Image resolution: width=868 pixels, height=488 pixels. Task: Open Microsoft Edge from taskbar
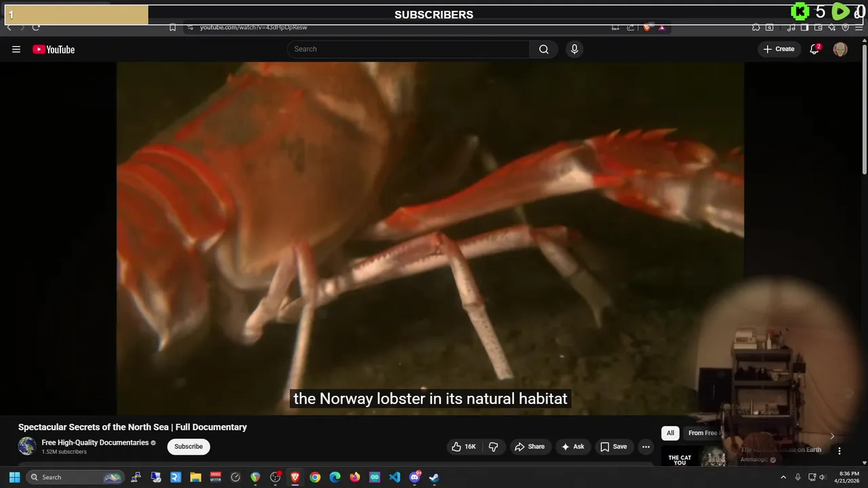coord(335,477)
